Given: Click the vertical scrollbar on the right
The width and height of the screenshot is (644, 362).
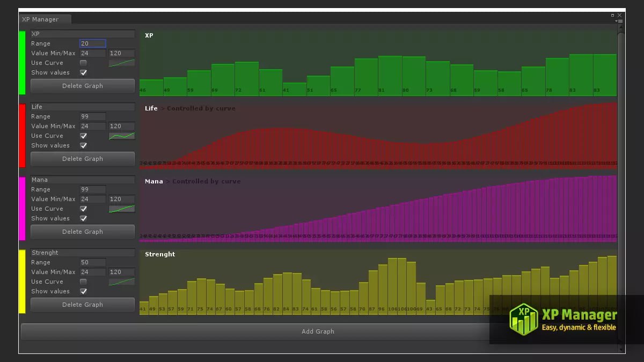Looking at the screenshot, I should point(620,161).
